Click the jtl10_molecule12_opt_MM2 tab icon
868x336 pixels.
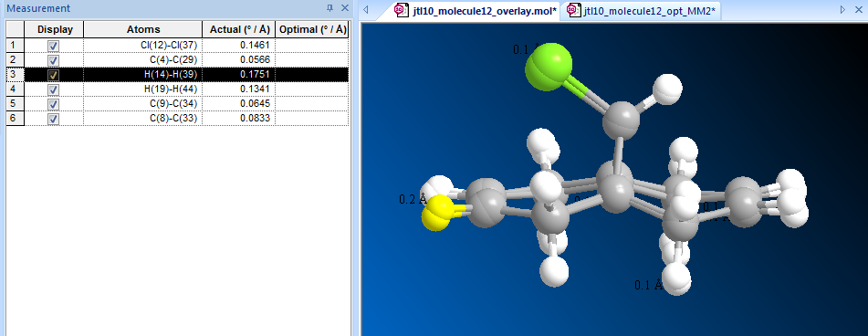click(573, 10)
